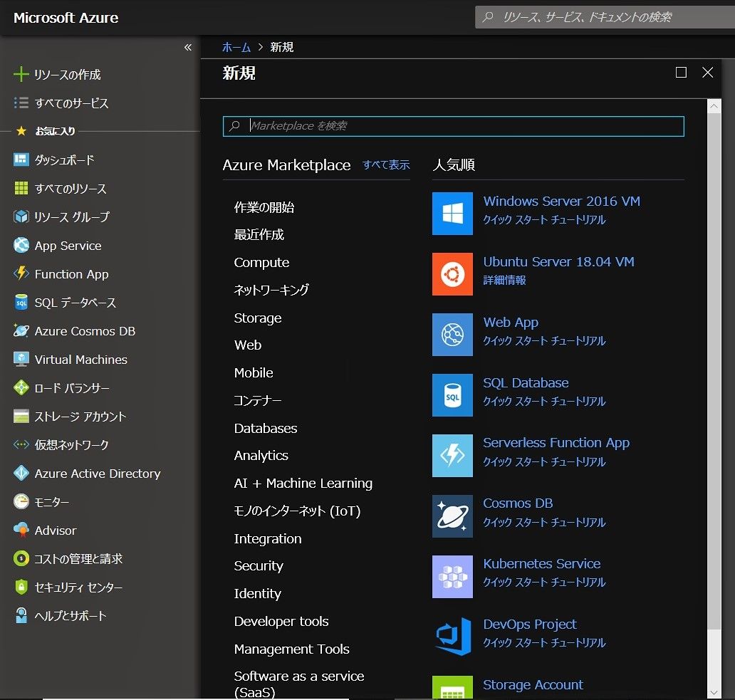The height and width of the screenshot is (700, 735).
Task: Click the App Service globe icon
Action: point(21,245)
